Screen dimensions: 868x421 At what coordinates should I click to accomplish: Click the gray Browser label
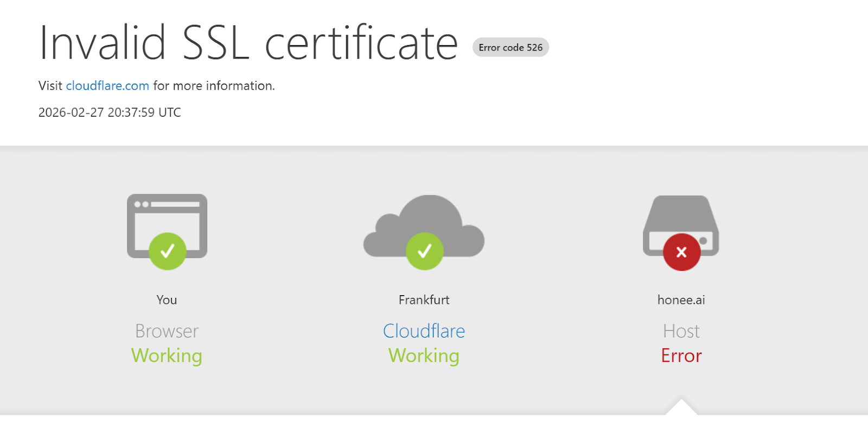167,331
